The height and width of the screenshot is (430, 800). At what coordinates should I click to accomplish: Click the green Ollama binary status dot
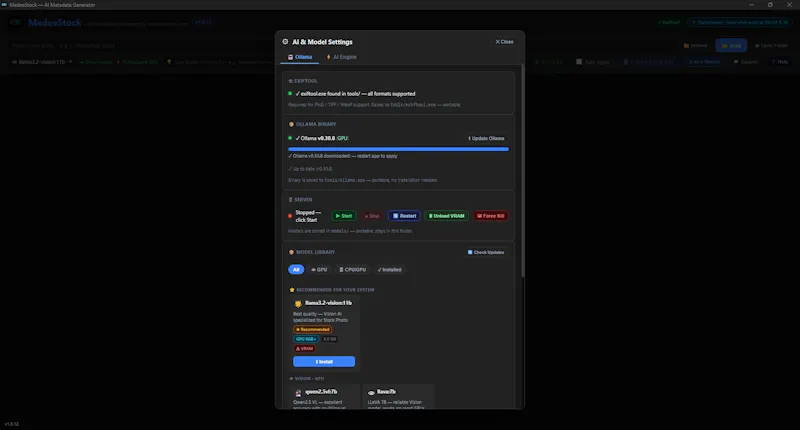coord(290,138)
